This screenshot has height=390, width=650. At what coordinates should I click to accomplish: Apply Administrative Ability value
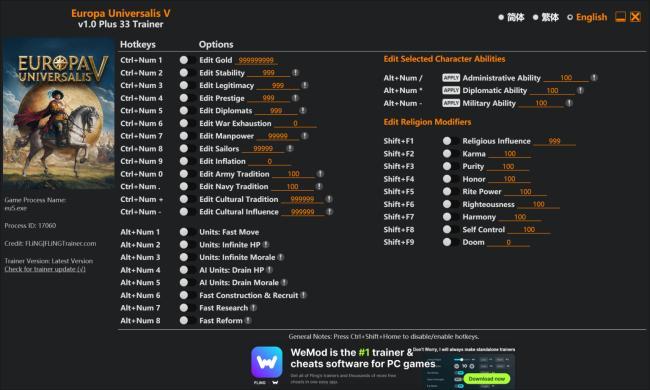tap(451, 78)
